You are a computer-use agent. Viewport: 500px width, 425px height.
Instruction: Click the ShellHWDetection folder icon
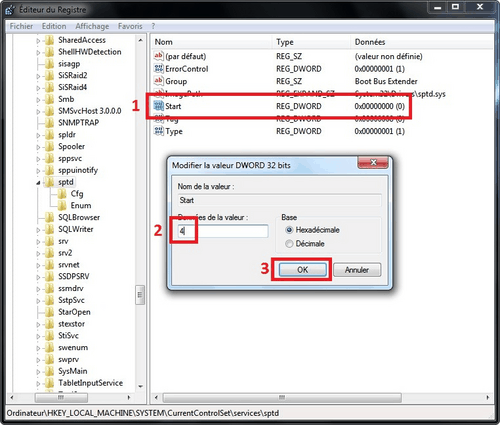pos(49,52)
